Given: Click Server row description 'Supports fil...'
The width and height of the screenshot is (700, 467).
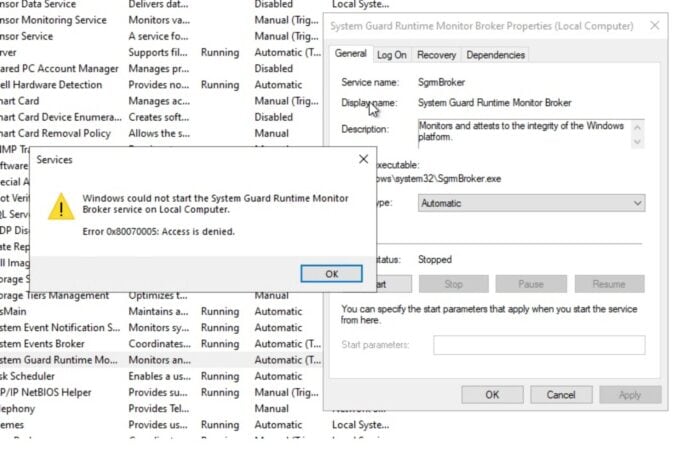Looking at the screenshot, I should pyautogui.click(x=158, y=52).
